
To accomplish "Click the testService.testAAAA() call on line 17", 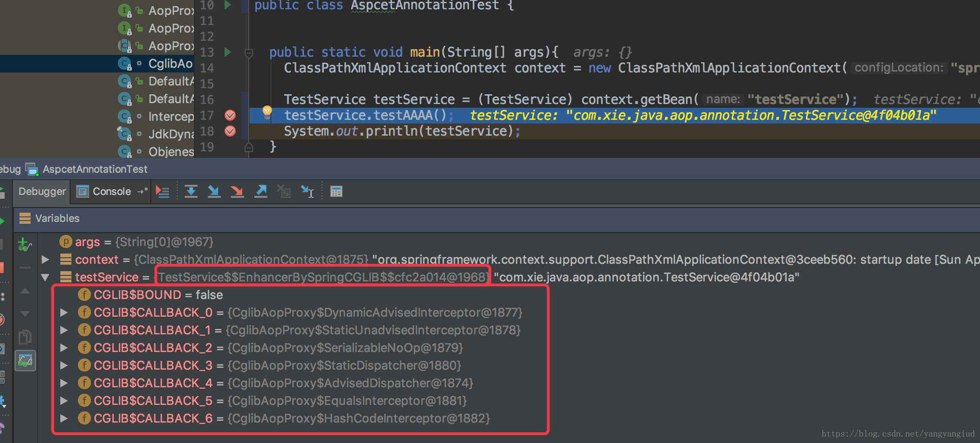I will [x=366, y=115].
